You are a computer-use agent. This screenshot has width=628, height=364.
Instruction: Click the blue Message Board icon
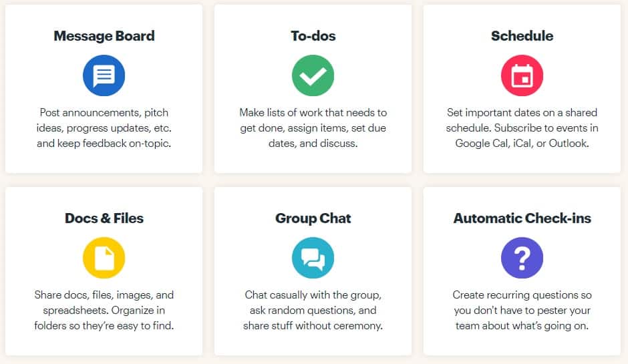click(x=104, y=75)
